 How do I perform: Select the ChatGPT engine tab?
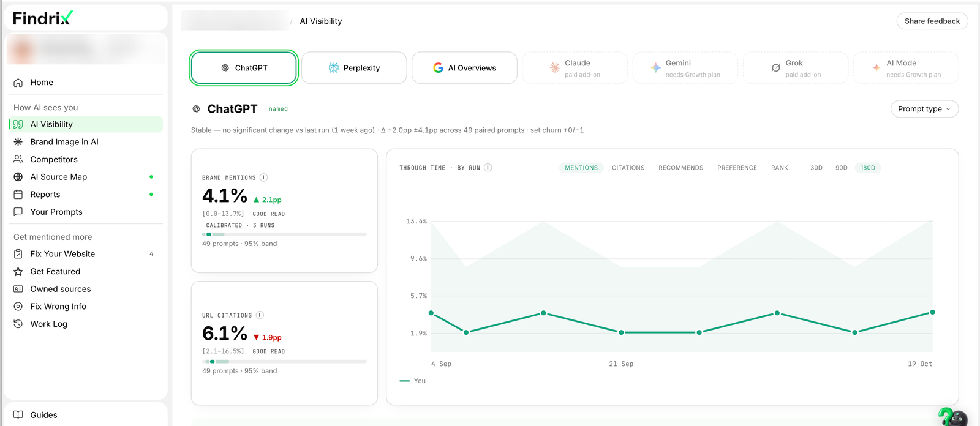[x=244, y=68]
